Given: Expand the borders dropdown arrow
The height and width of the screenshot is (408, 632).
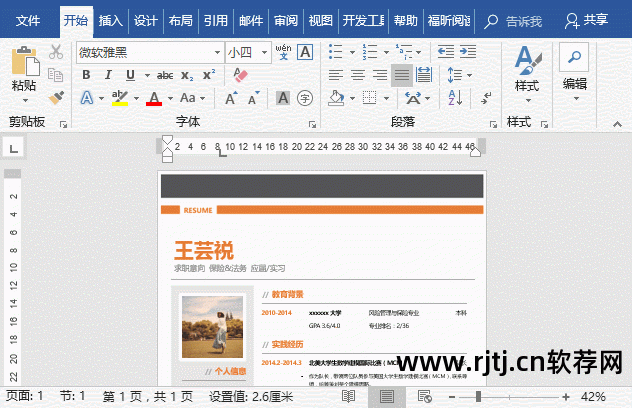Looking at the screenshot, I should pyautogui.click(x=387, y=98).
